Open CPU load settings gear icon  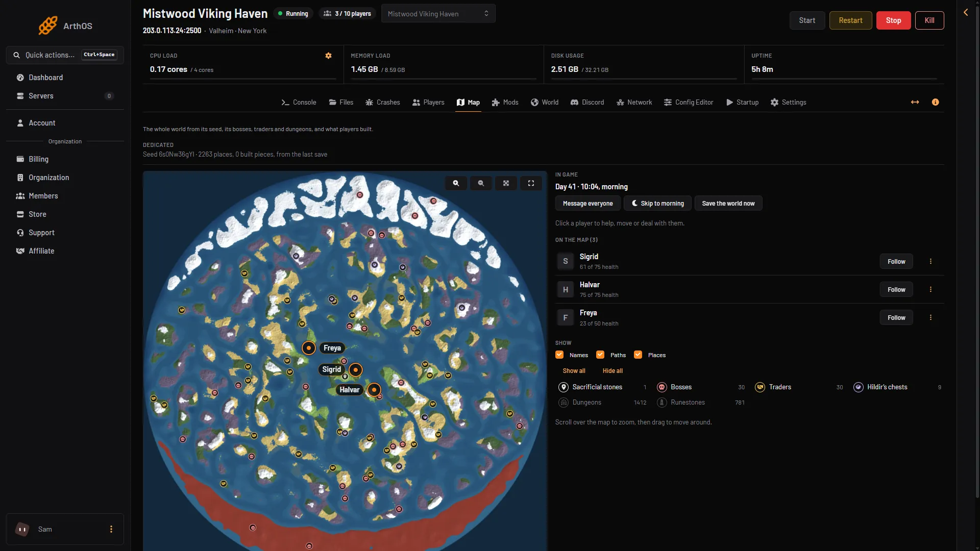tap(329, 56)
